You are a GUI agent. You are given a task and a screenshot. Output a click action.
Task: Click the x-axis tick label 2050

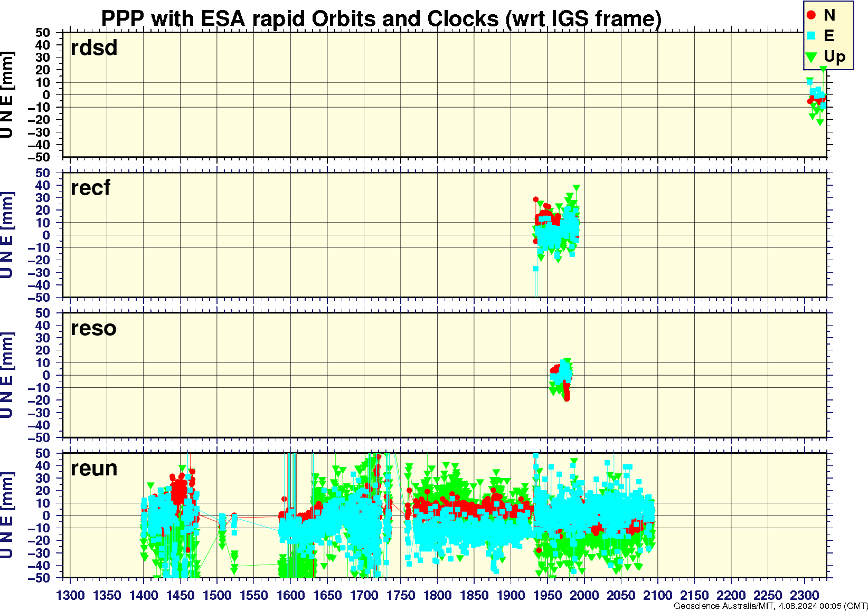pos(621,595)
